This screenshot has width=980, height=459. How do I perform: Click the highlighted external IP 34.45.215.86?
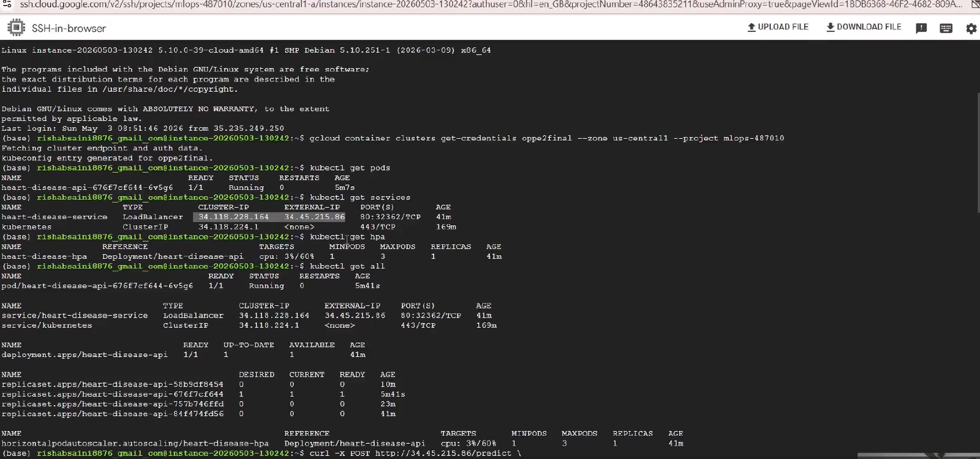[x=314, y=217]
